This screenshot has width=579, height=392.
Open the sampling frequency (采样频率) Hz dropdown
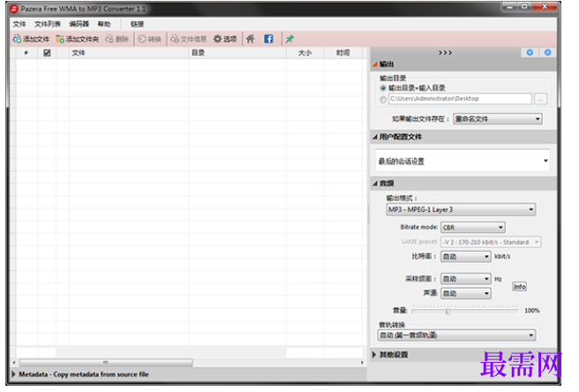(466, 279)
